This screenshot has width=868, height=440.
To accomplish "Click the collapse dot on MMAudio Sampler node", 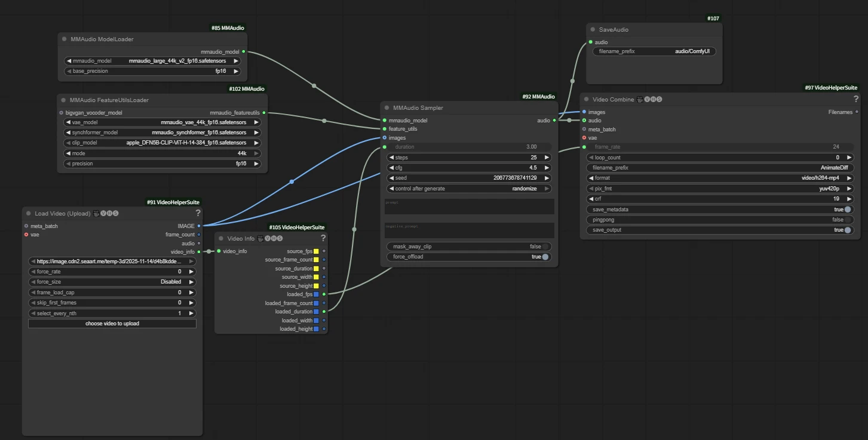I will click(x=387, y=108).
